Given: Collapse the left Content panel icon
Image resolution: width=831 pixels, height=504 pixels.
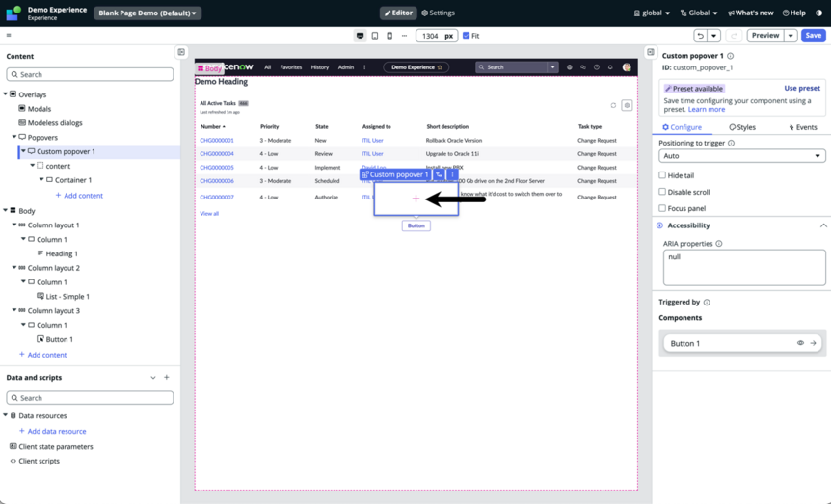Looking at the screenshot, I should click(181, 52).
